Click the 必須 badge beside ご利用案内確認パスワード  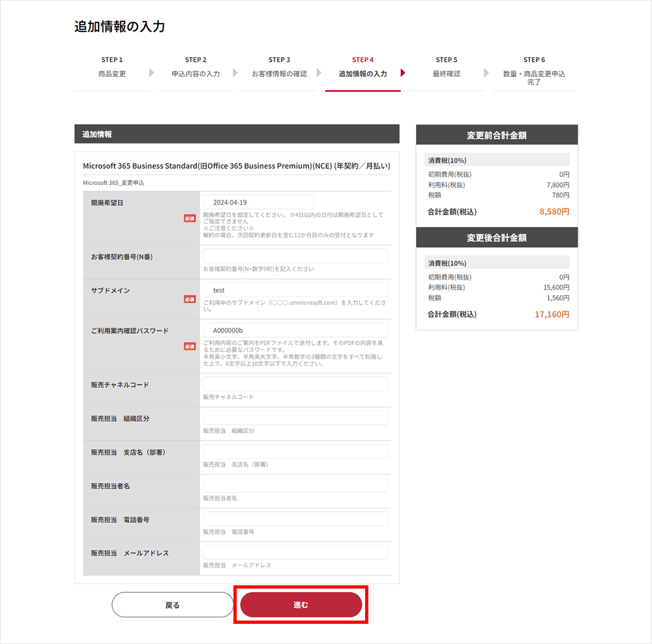tap(190, 346)
